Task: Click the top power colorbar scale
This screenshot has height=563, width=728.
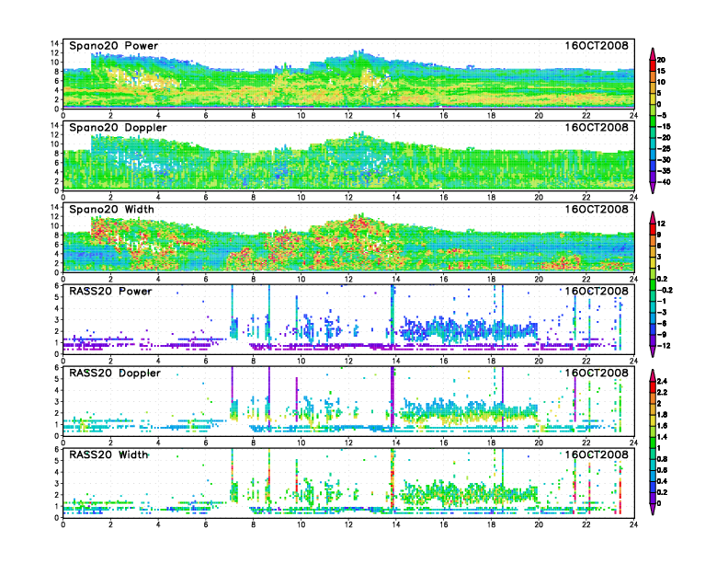Action: click(653, 121)
